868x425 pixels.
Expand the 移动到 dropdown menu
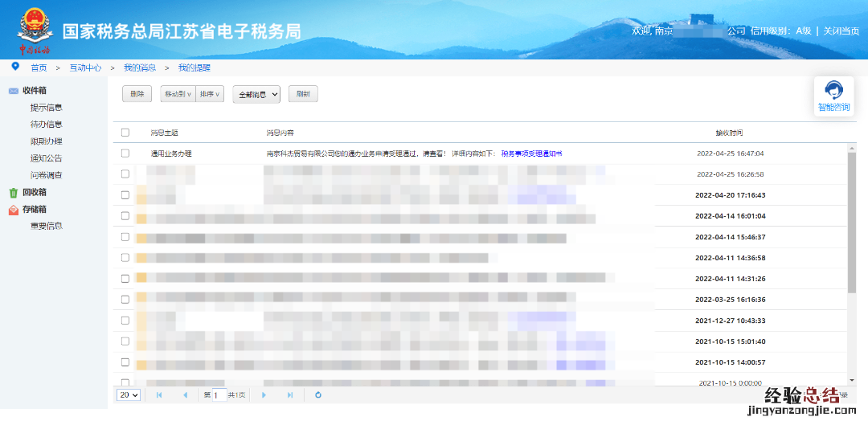[177, 94]
